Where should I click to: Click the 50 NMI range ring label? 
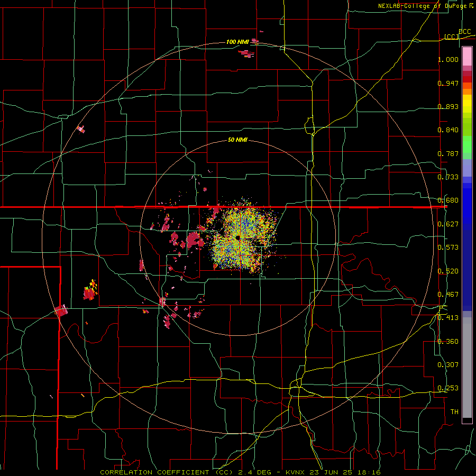point(237,140)
